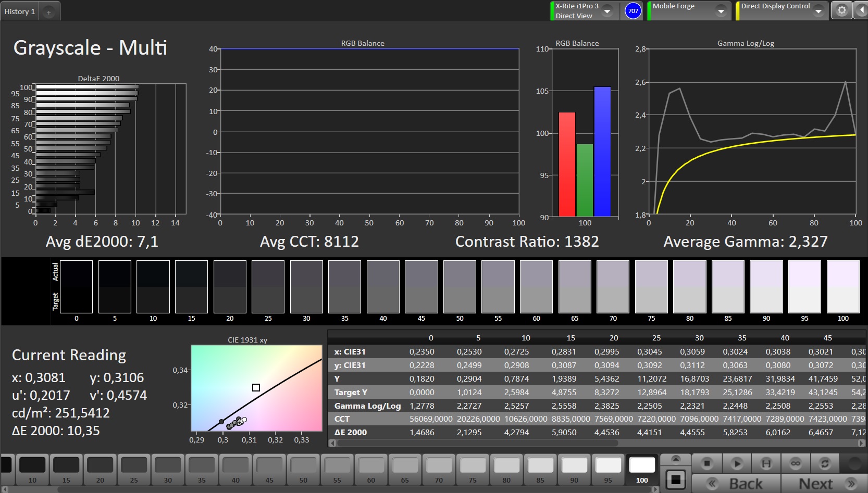Go to the previous step with Back
Viewport: 868px width, 493px height.
click(x=736, y=484)
